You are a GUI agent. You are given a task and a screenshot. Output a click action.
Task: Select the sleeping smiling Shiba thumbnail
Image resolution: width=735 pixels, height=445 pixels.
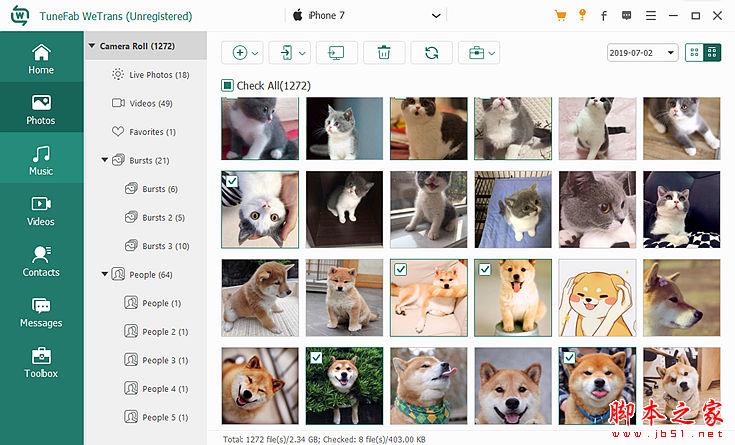click(260, 386)
